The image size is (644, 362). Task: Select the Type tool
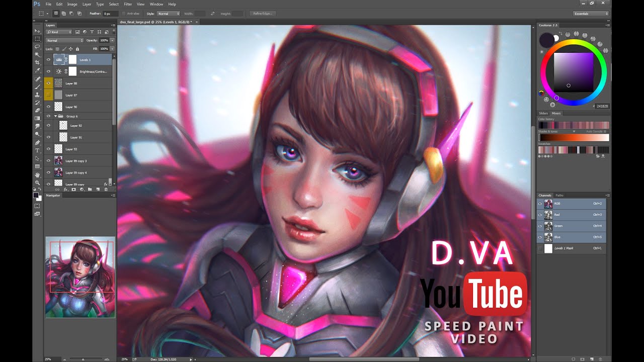tap(37, 150)
